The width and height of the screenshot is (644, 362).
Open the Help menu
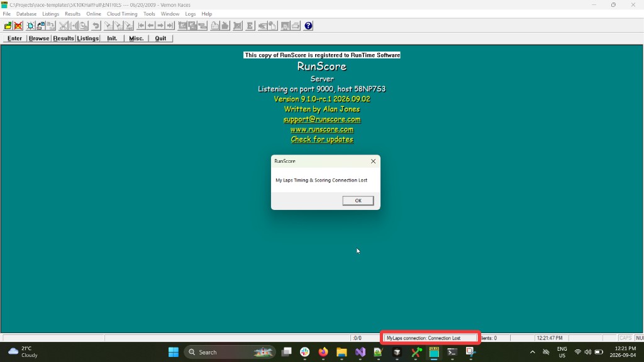[x=206, y=14]
